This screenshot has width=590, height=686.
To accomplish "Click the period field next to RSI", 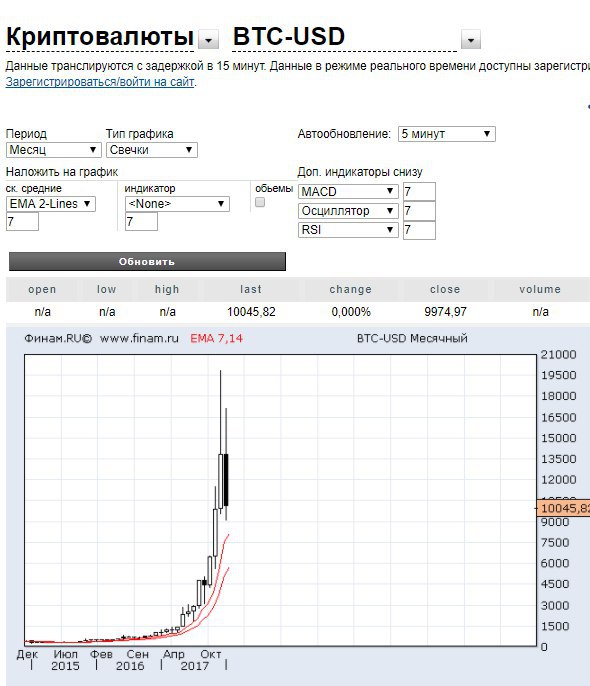I will 419,230.
